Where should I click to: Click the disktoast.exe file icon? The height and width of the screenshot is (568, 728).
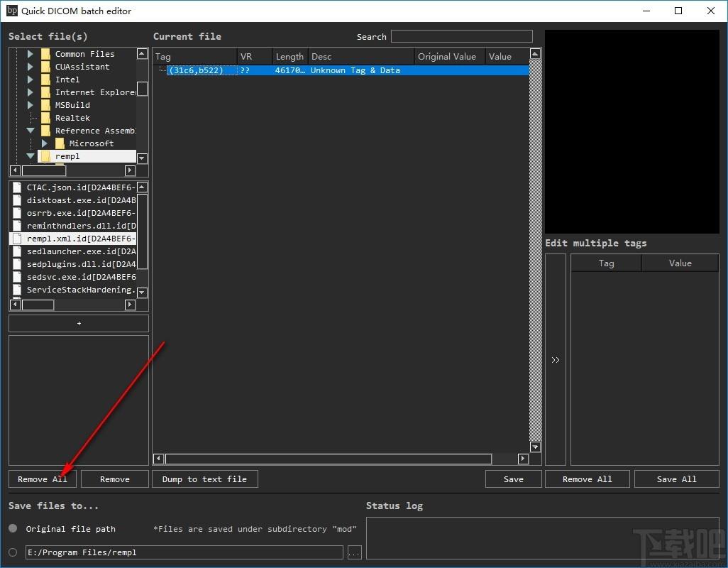(17, 200)
